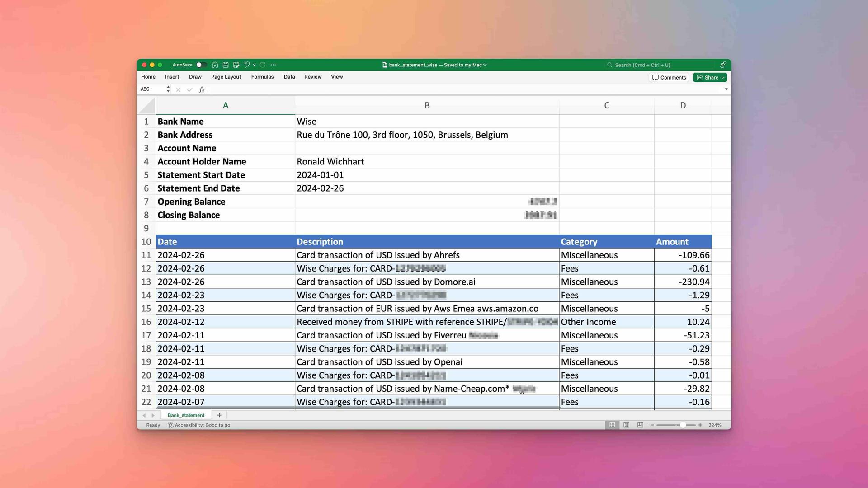The height and width of the screenshot is (488, 868).
Task: Select column D header
Action: pyautogui.click(x=683, y=106)
